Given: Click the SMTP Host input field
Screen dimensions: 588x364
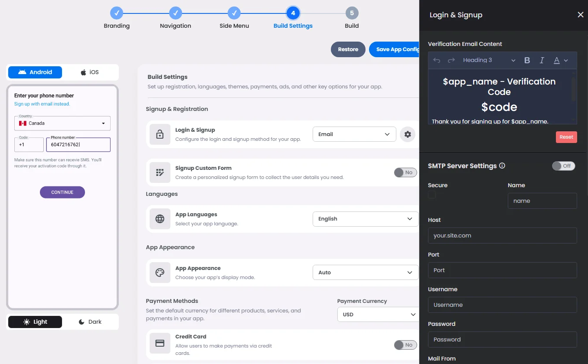Looking at the screenshot, I should [x=502, y=236].
